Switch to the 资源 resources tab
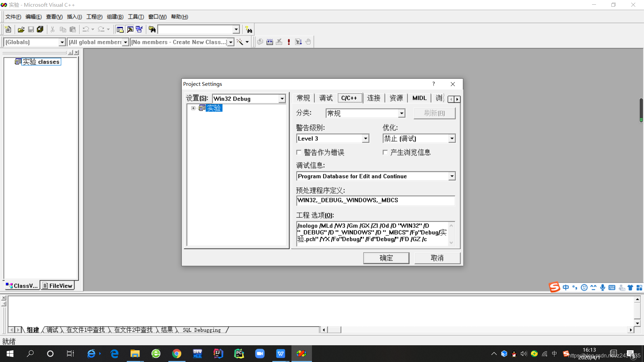The image size is (644, 362). click(396, 98)
